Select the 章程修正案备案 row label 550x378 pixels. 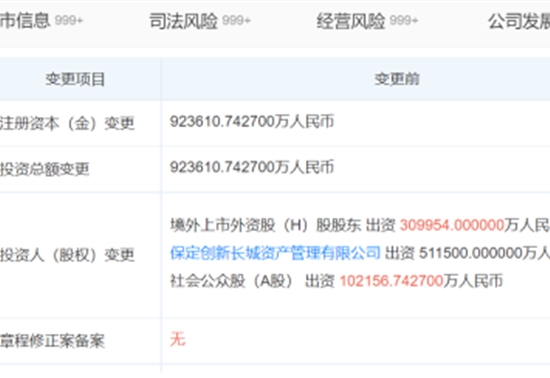point(52,341)
